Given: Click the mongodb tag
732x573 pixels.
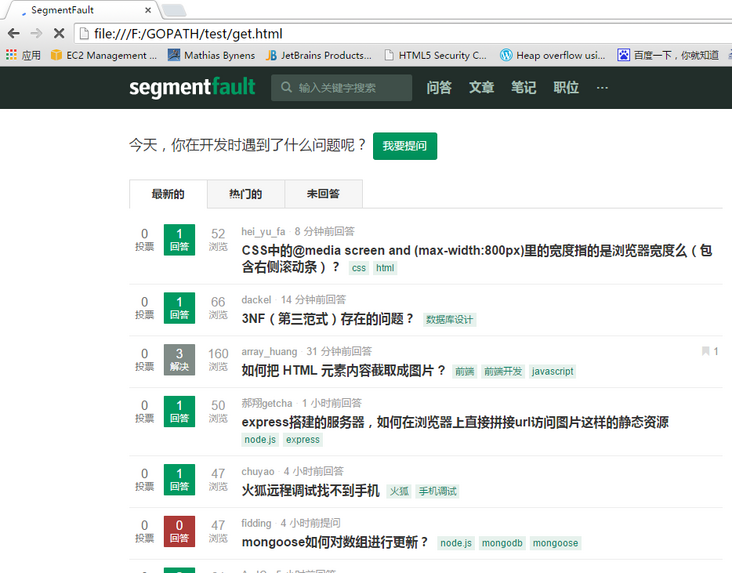Looking at the screenshot, I should 502,543.
